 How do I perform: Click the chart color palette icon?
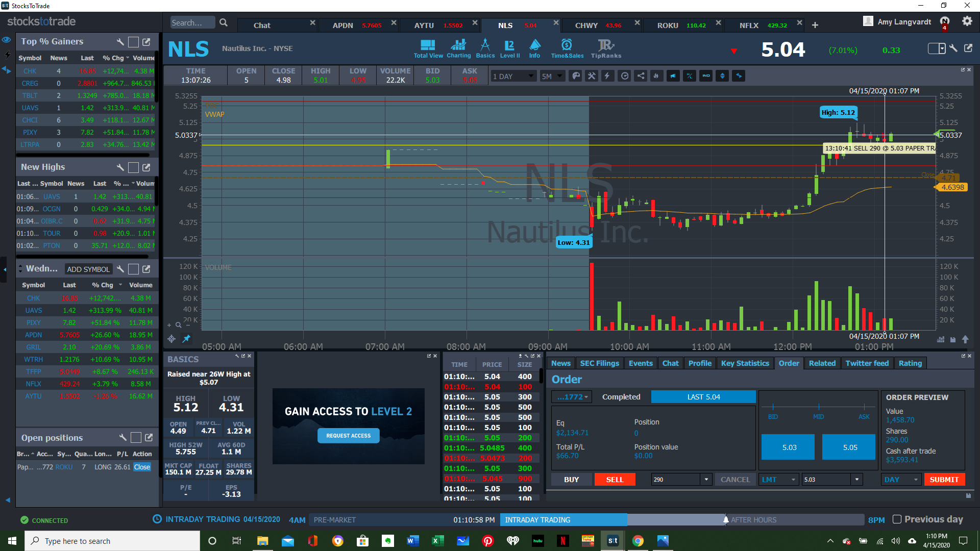pos(576,76)
